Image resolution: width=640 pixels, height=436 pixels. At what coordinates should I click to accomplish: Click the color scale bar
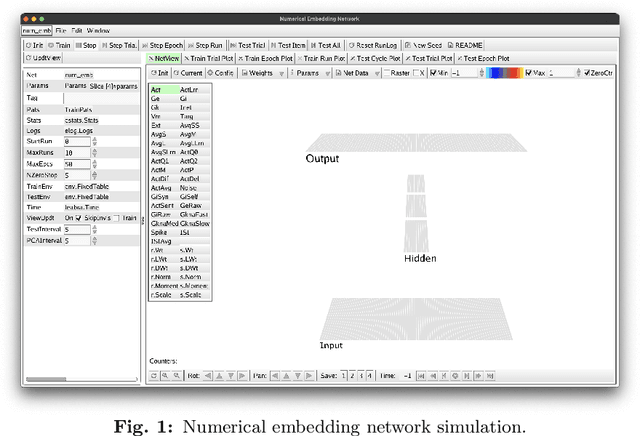tap(504, 73)
